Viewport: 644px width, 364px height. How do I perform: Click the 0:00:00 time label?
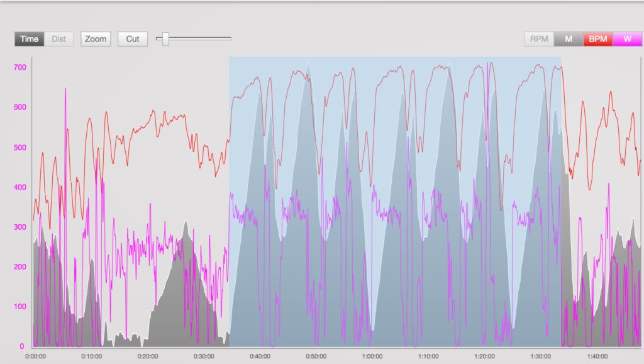(35, 356)
